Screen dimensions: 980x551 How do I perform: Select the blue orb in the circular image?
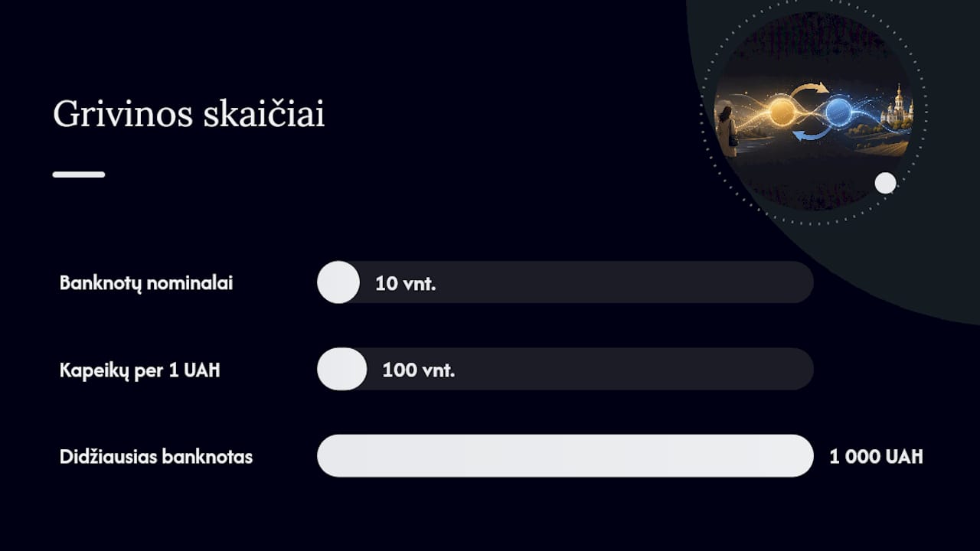pos(841,112)
